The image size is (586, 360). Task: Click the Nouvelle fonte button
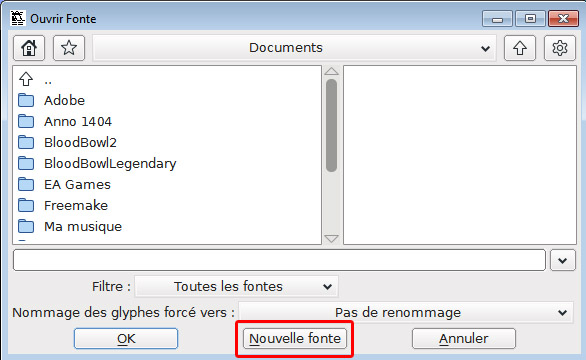[x=295, y=339]
